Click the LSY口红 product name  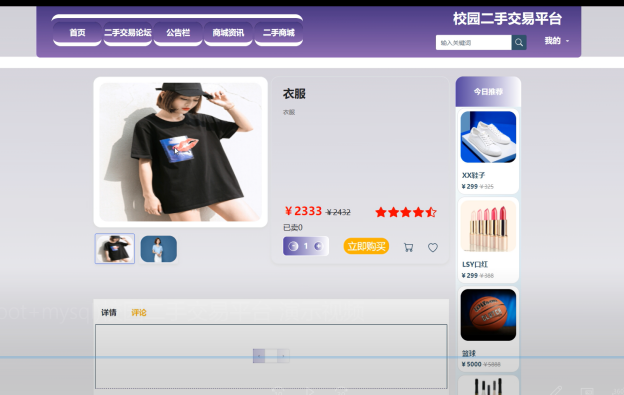tap(474, 264)
